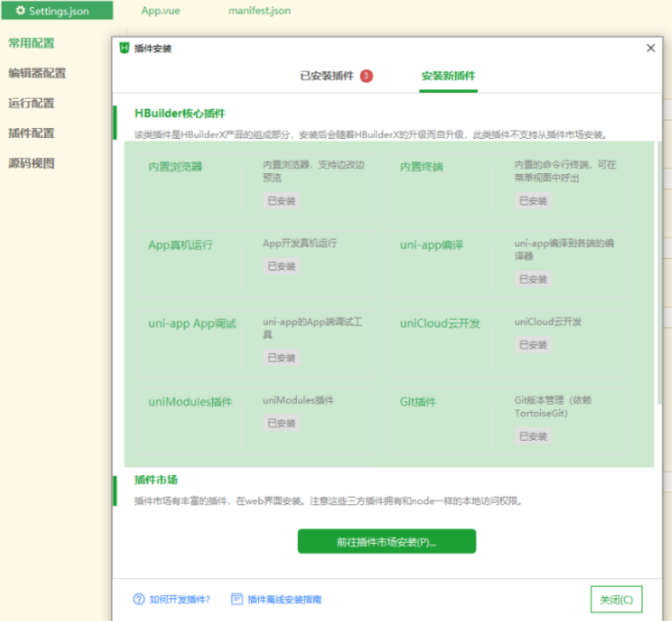Click the Git版本管理 (依赖 TortoiseGit) description
Viewport: 672px width, 621px height.
pos(553,407)
